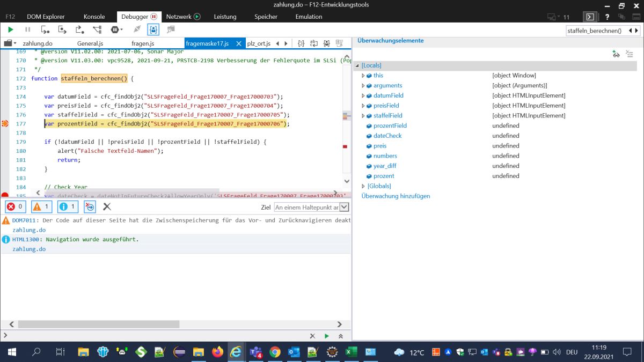The width and height of the screenshot is (644, 362).
Task: Switch to the fragen.js file tab
Action: point(143,43)
